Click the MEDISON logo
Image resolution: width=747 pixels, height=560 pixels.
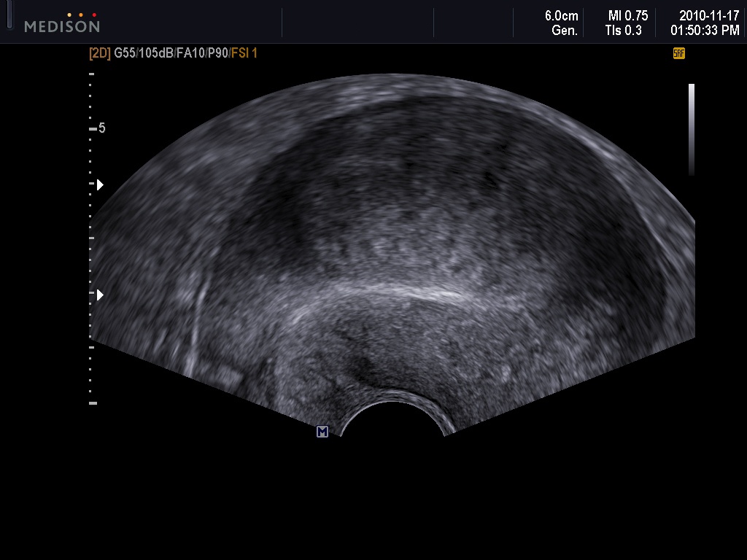click(x=62, y=23)
